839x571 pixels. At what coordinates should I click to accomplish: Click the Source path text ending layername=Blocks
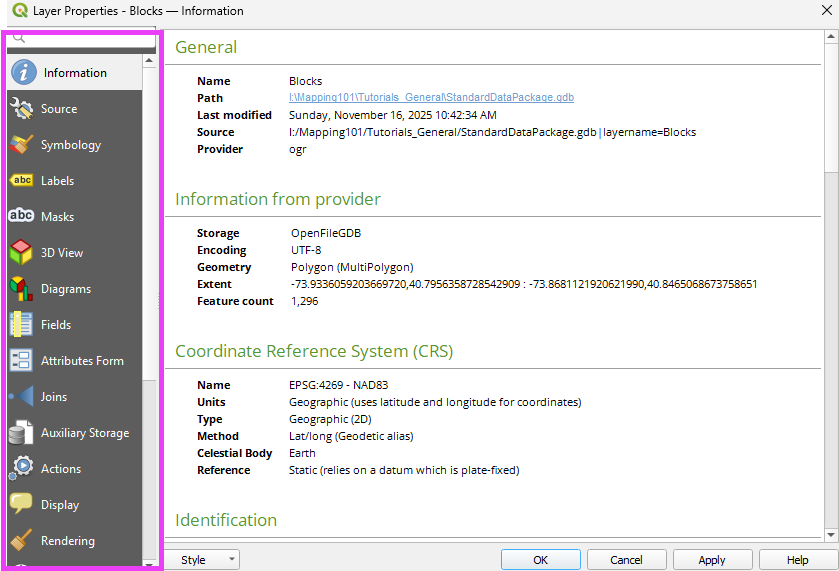coord(492,132)
